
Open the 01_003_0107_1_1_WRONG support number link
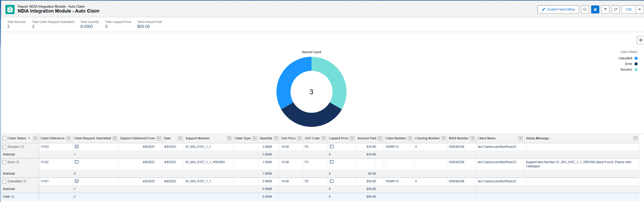205,162
